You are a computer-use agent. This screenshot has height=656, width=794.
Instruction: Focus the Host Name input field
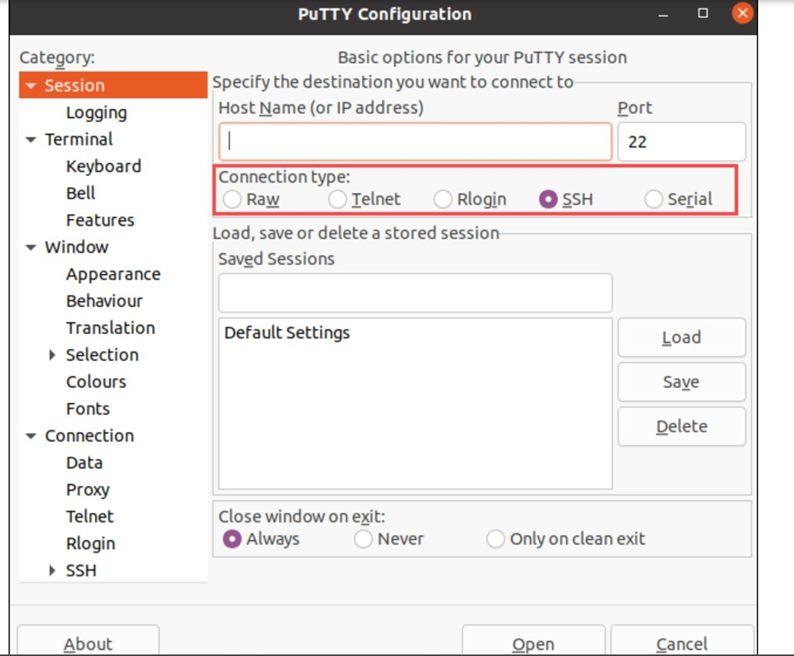(415, 141)
